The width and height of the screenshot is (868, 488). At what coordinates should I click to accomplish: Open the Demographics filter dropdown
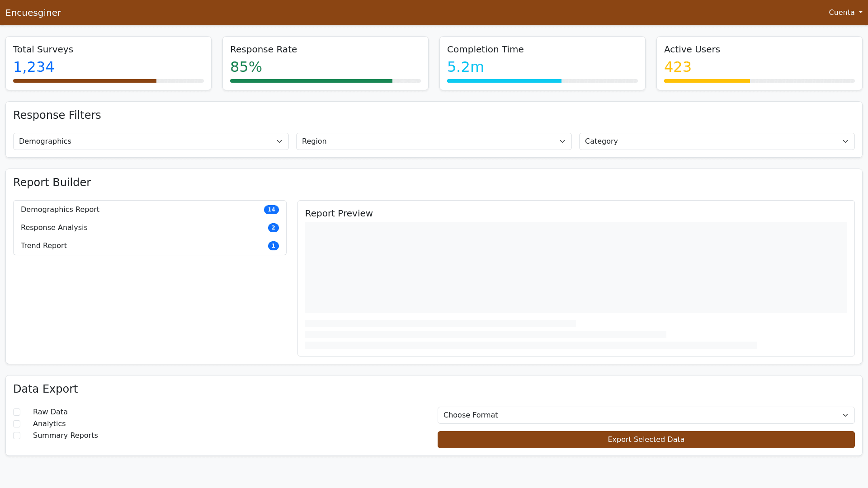[x=151, y=141]
